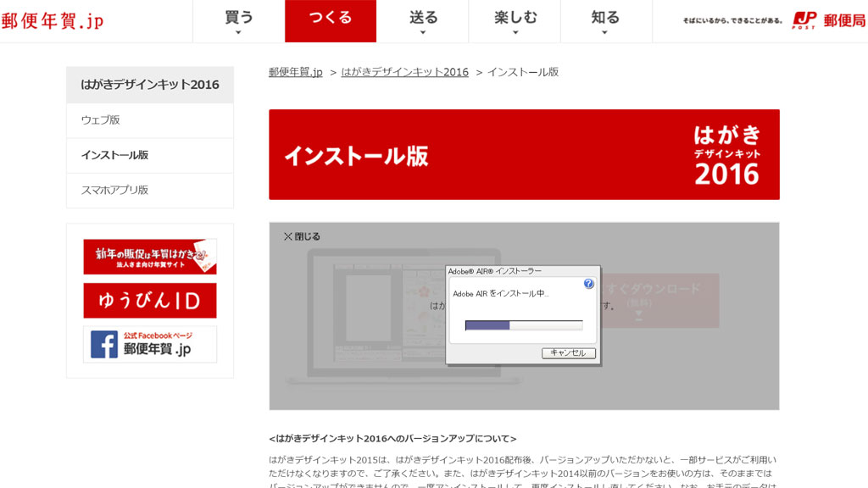Click the インストール版 breadcrumb text
868x488 pixels.
(x=523, y=72)
